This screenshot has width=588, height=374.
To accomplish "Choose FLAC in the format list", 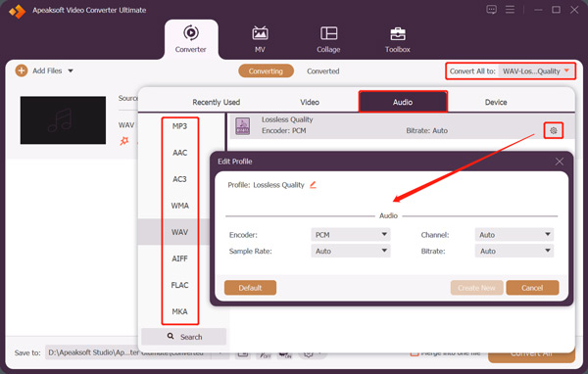I will click(179, 285).
